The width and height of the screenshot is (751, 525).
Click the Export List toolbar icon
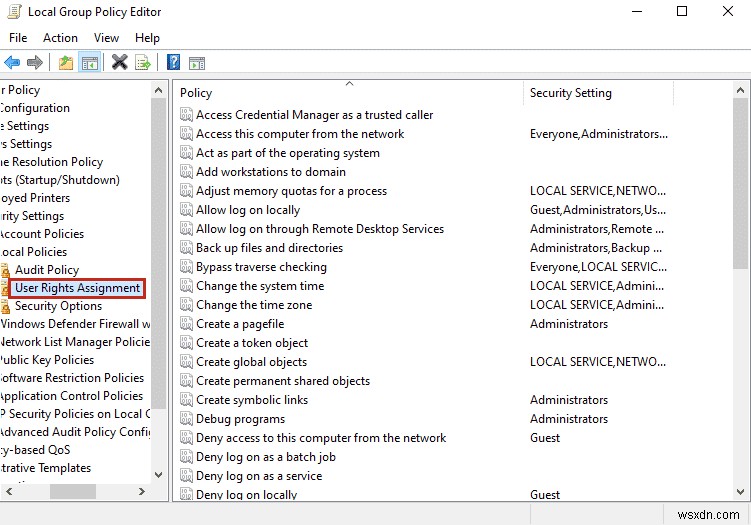144,63
